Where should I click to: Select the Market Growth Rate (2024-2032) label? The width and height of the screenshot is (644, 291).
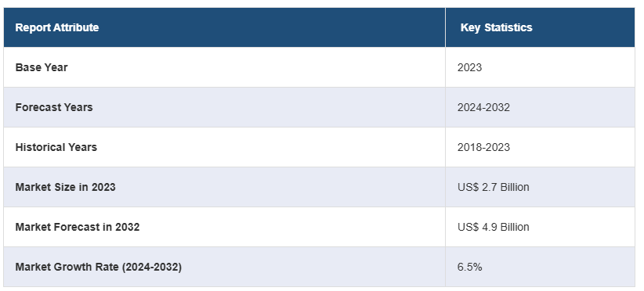coord(98,267)
